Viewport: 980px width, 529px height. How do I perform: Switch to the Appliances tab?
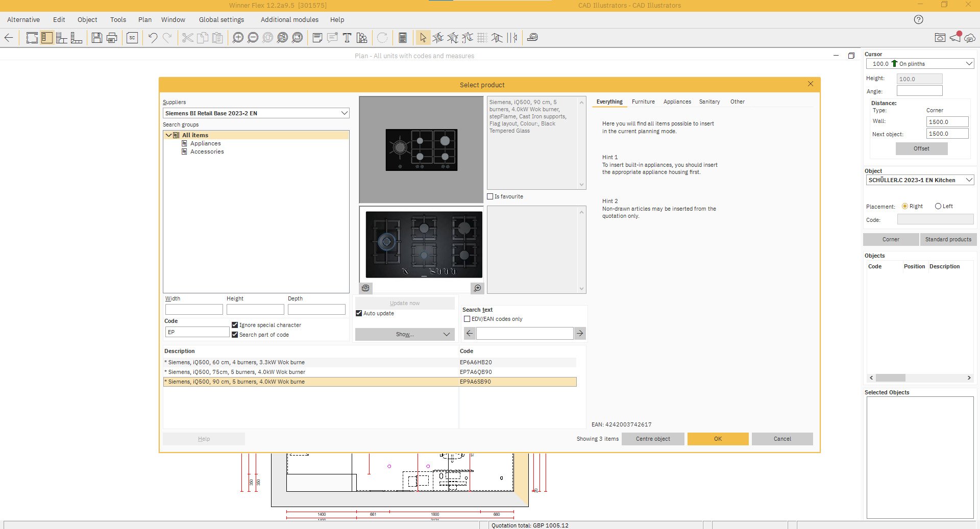click(677, 102)
